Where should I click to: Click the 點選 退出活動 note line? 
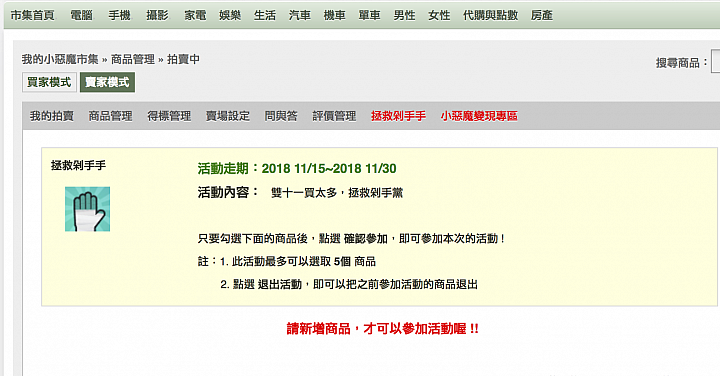[349, 285]
